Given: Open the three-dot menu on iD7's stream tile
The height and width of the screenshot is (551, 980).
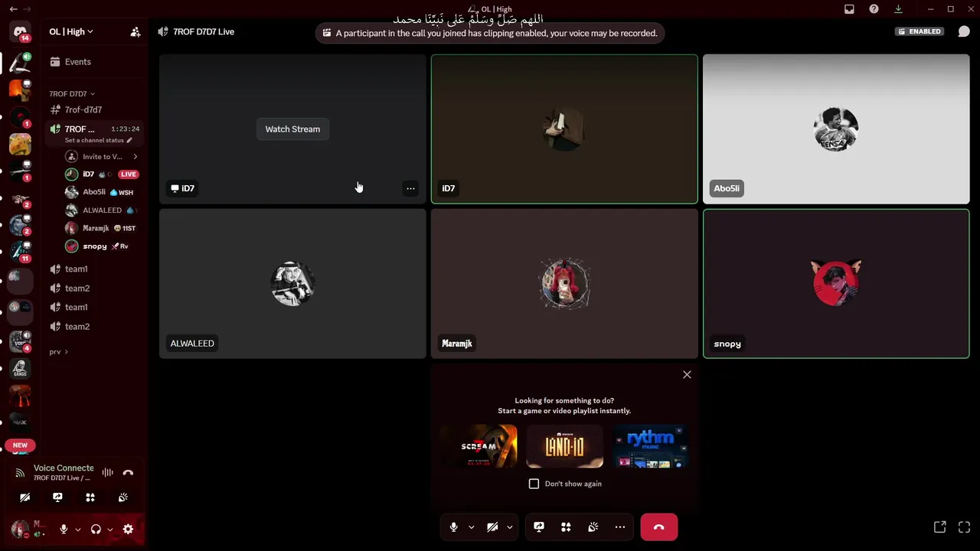Looking at the screenshot, I should [410, 188].
